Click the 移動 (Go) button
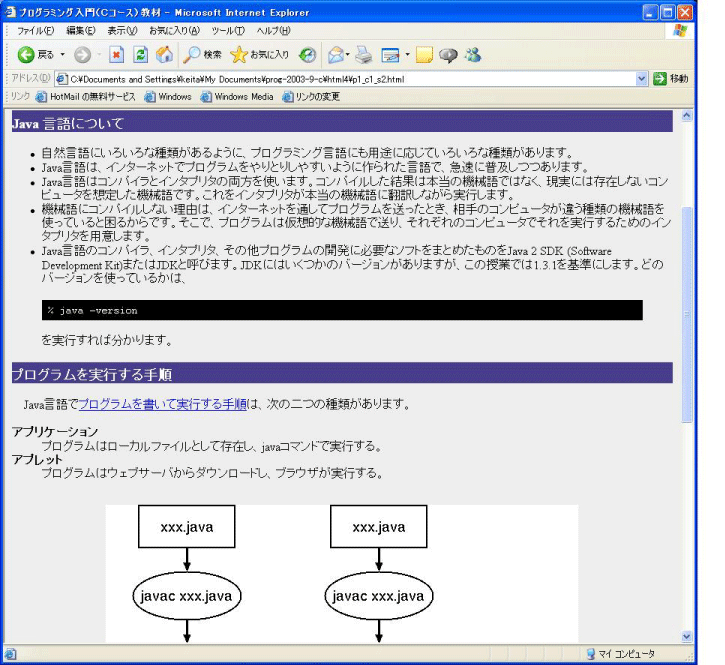The height and width of the screenshot is (665, 725). click(671, 78)
